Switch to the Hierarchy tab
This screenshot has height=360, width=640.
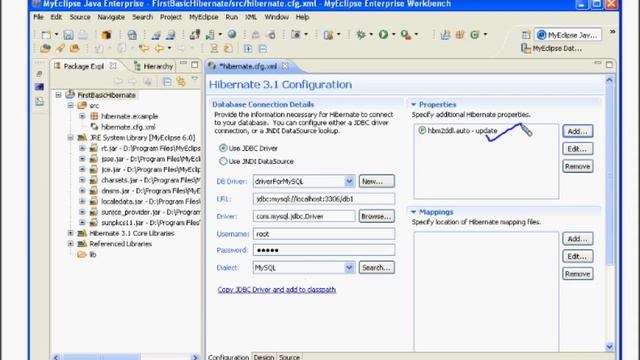(x=154, y=66)
